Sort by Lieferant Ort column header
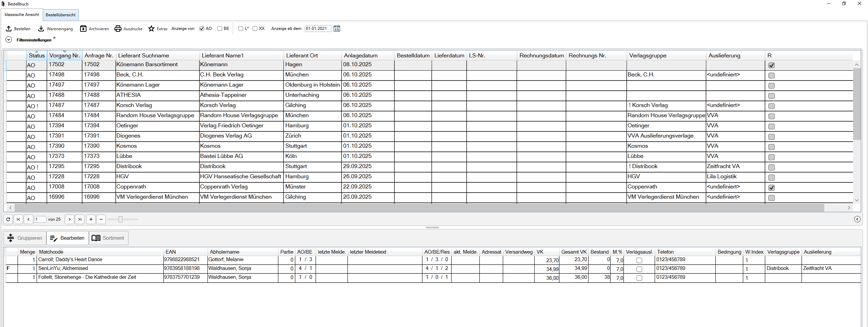Viewport: 868px width, 327px height. click(313, 55)
